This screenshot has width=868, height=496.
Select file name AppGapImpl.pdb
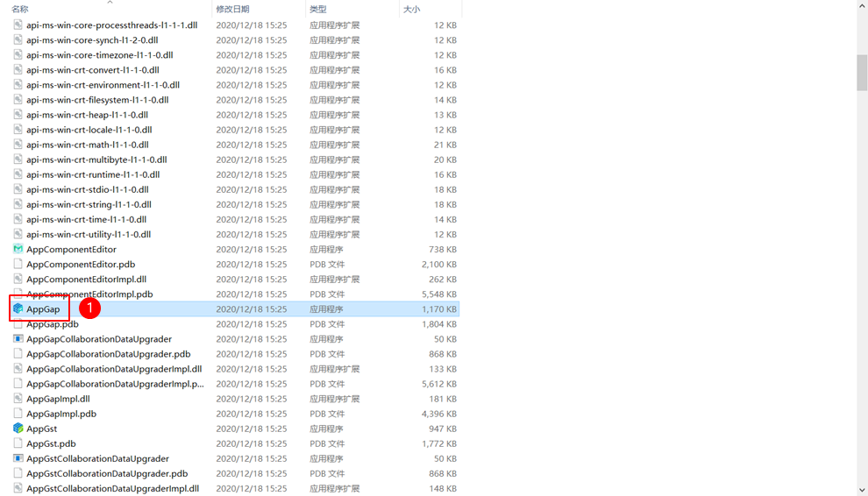pyautogui.click(x=61, y=414)
